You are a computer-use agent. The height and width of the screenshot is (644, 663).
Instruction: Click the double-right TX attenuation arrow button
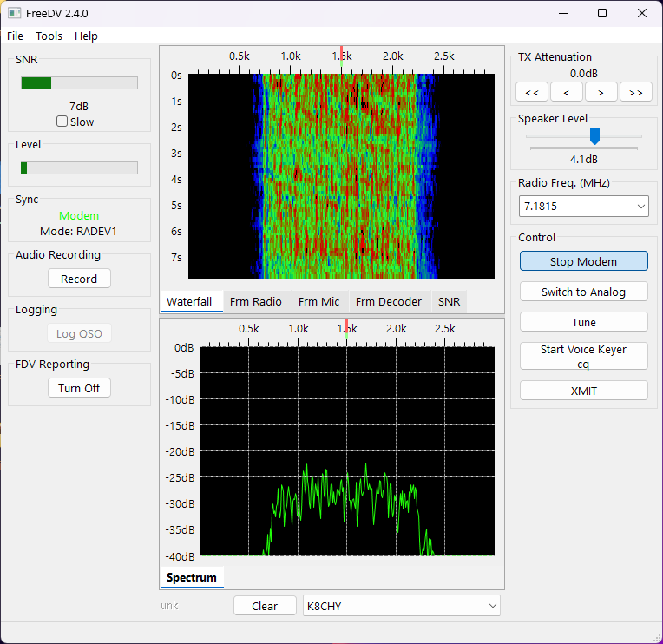tap(635, 92)
